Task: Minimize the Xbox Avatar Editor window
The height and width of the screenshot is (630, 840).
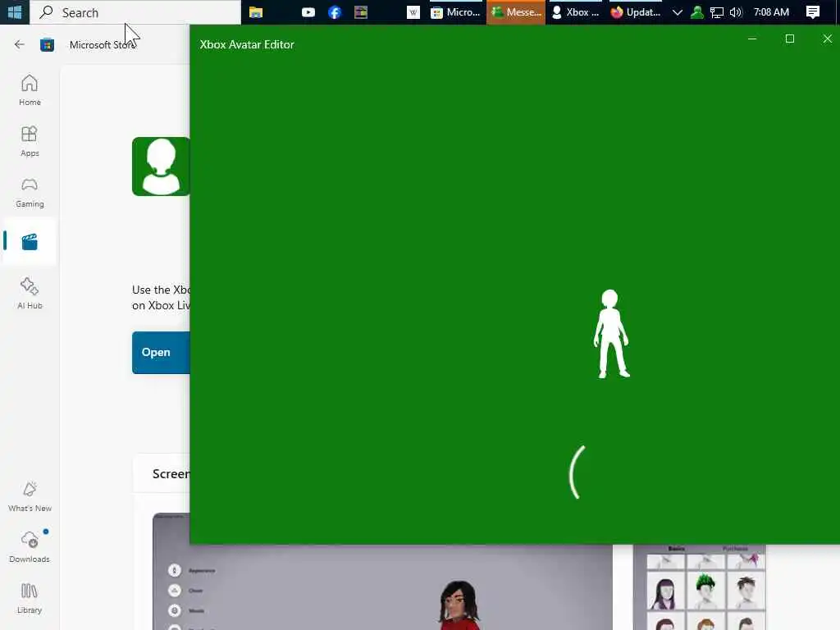Action: (752, 39)
